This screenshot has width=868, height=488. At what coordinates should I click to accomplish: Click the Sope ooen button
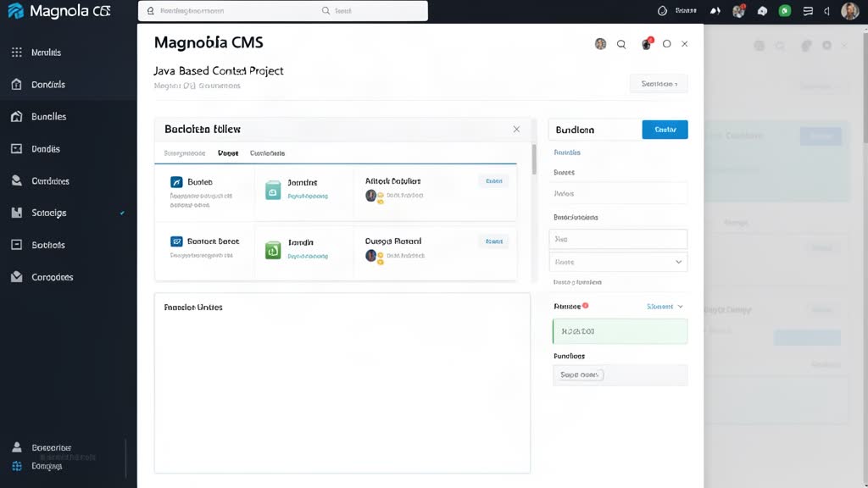point(579,374)
